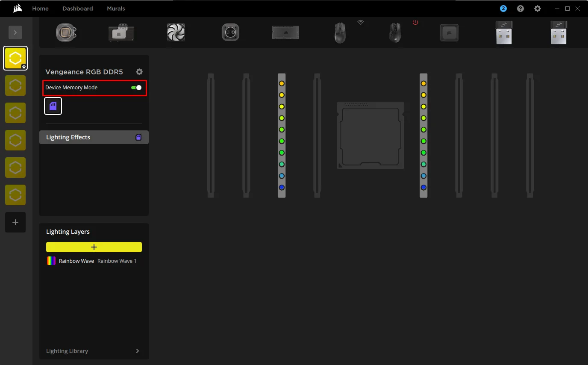Select the Lighting Effects tab
Screen dimensions: 588x365
[94, 137]
